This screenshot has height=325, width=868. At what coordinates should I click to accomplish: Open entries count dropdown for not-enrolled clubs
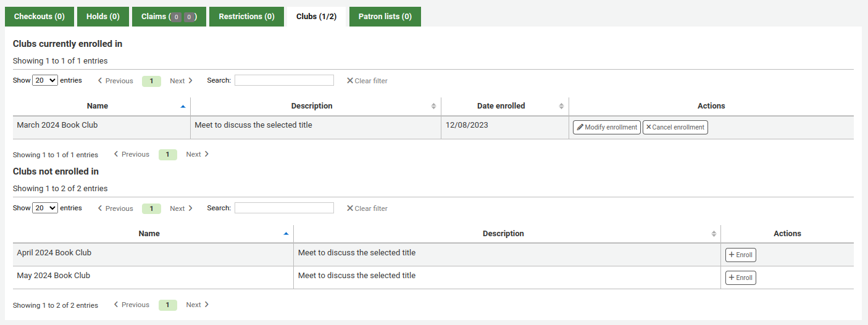click(x=45, y=208)
